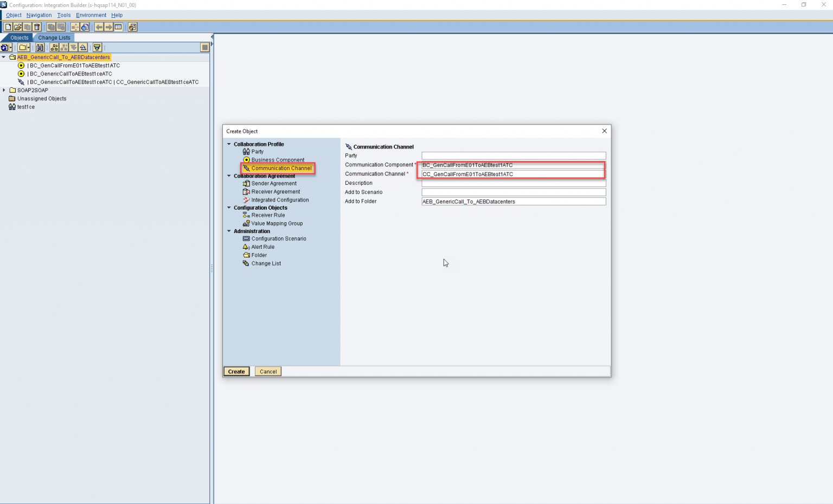Open the filter icon in the Objects panel toolbar
This screenshot has width=833, height=504.
point(97,48)
